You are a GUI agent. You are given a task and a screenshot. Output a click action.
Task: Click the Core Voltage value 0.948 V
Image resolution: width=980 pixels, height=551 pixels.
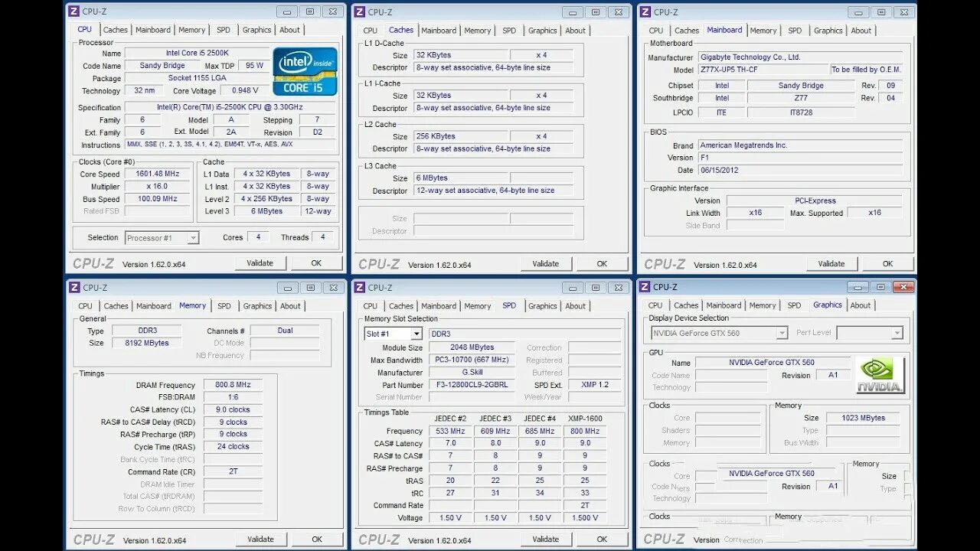click(244, 90)
